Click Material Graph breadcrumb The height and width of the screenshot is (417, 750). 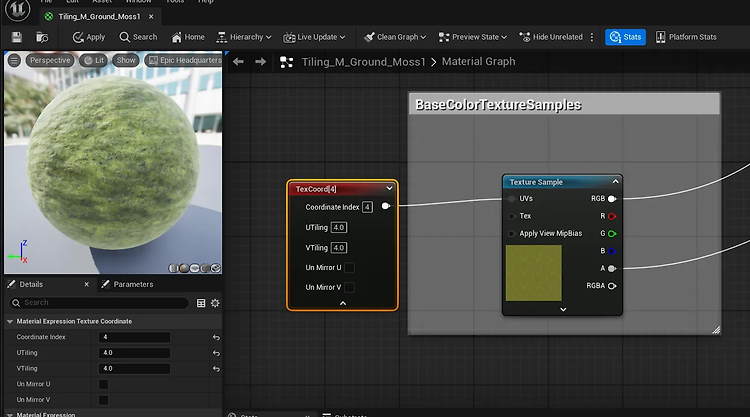pos(479,62)
